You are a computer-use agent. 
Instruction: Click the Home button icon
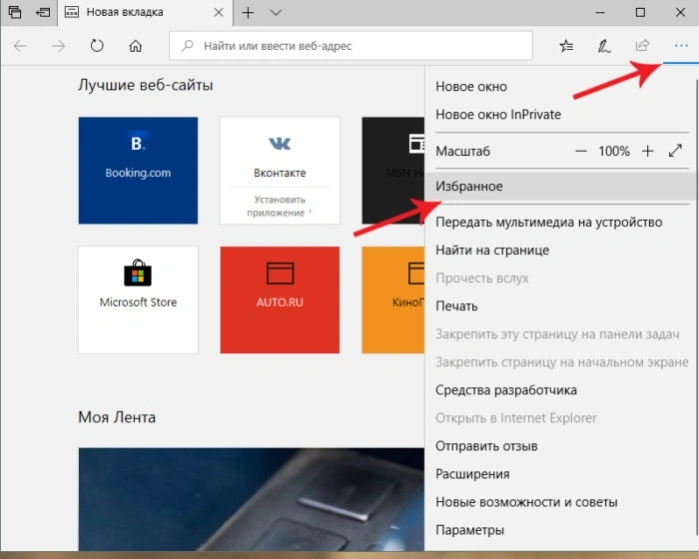pos(136,46)
